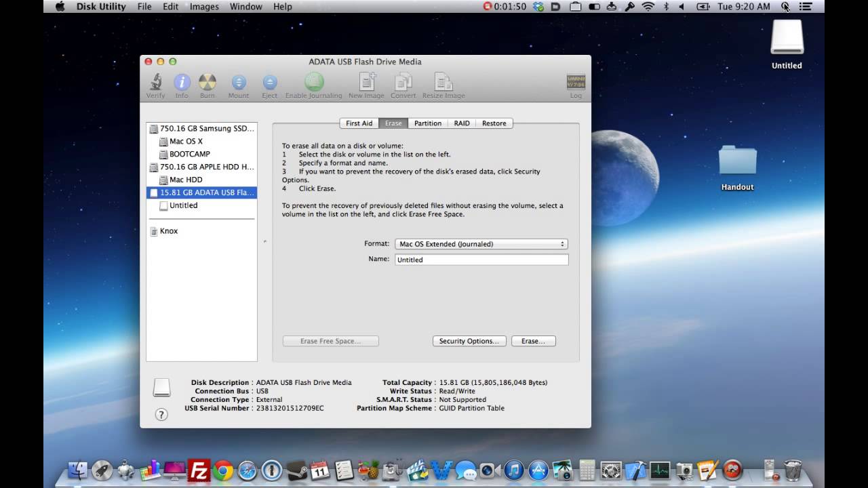Open the Help menu
868x488 pixels.
[x=282, y=6]
